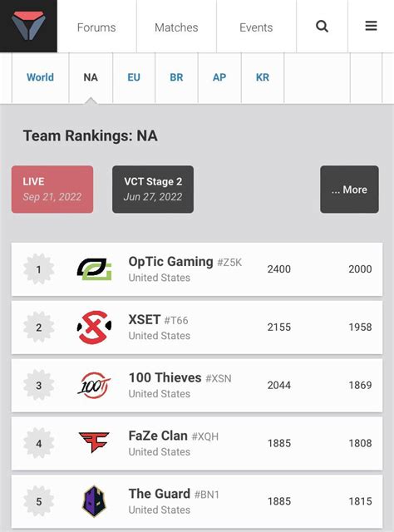
Task: Click the XSET team logo
Action: point(94,328)
